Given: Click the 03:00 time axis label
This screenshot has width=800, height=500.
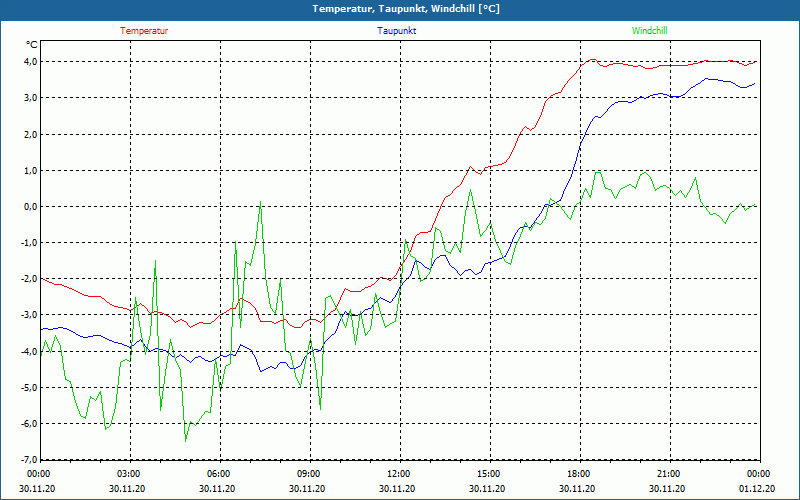Looking at the screenshot, I should 131,474.
